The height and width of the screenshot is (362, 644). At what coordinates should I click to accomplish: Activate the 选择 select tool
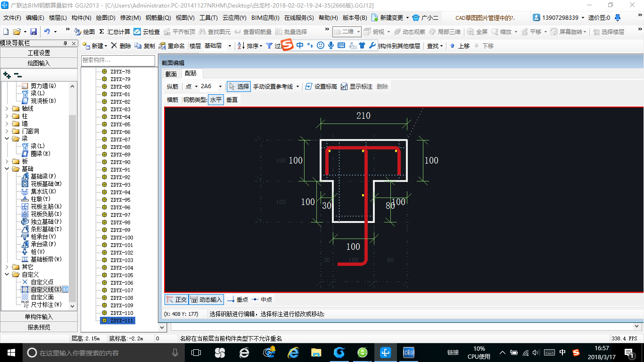click(239, 86)
